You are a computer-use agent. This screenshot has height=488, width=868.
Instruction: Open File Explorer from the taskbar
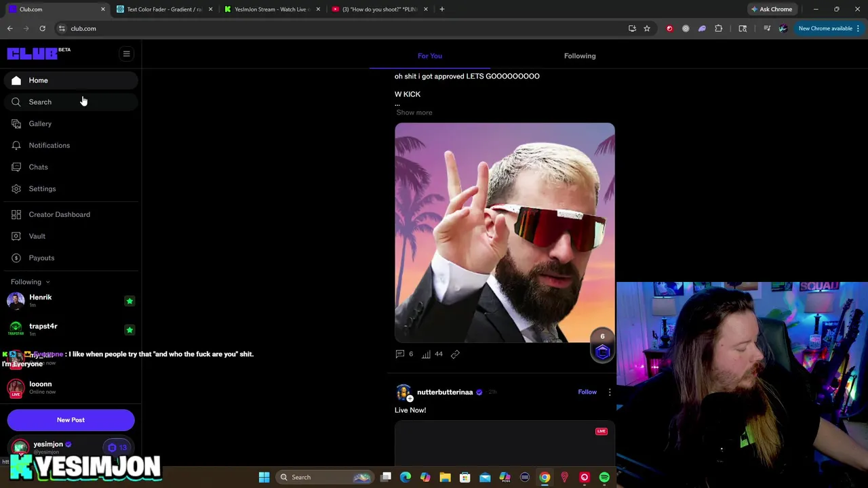point(445,477)
